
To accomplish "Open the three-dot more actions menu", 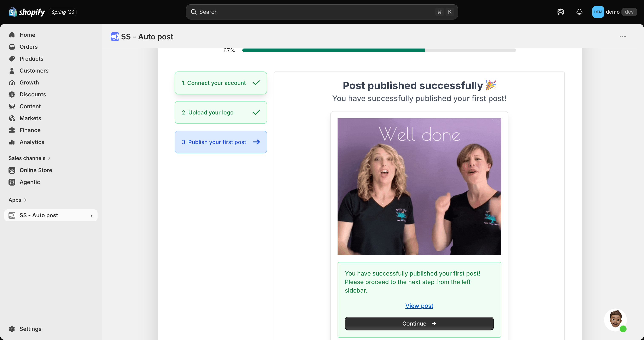I will click(622, 36).
